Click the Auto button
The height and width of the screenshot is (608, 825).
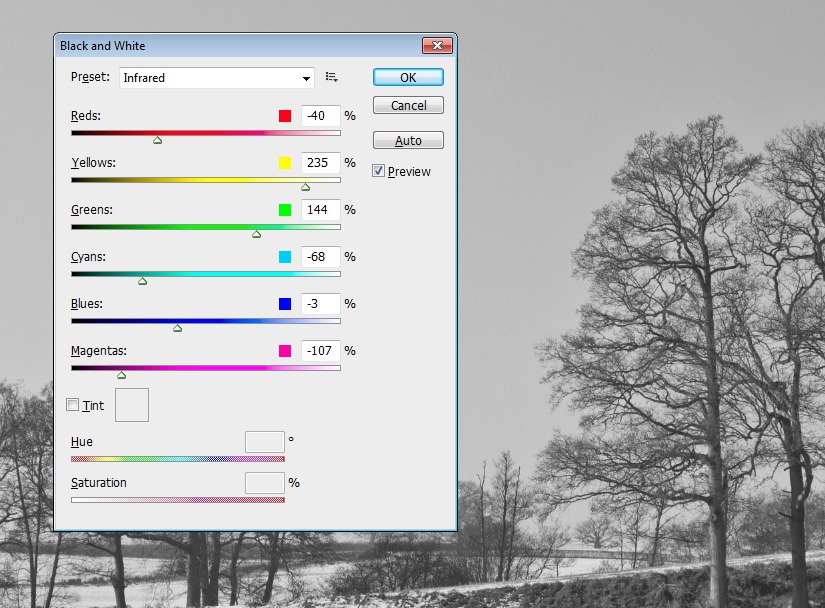[x=408, y=140]
